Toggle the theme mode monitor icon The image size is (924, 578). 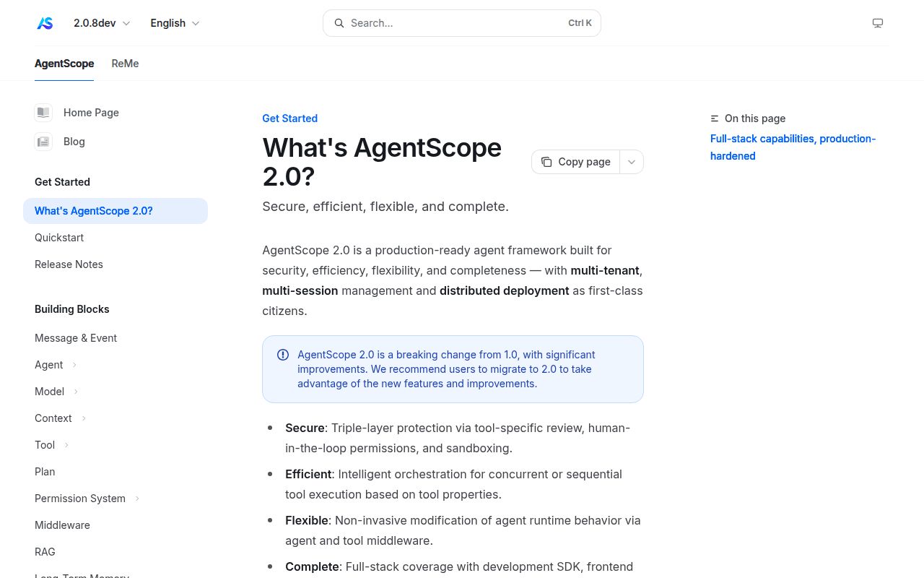point(878,23)
